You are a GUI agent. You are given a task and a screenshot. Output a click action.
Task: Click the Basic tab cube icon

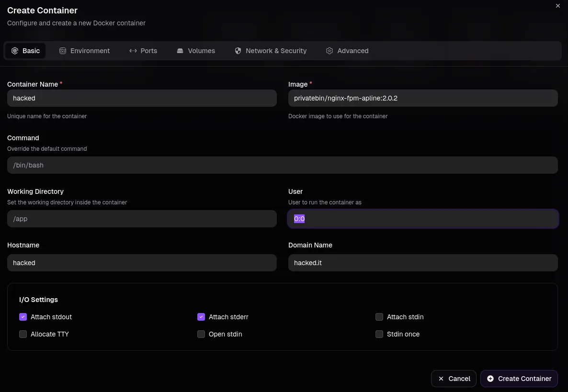coord(15,51)
